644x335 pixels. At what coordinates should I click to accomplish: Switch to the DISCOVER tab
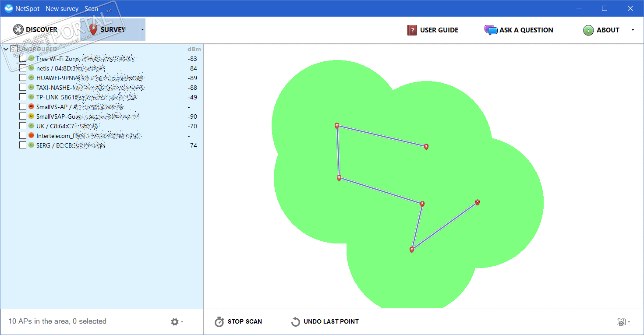point(35,30)
